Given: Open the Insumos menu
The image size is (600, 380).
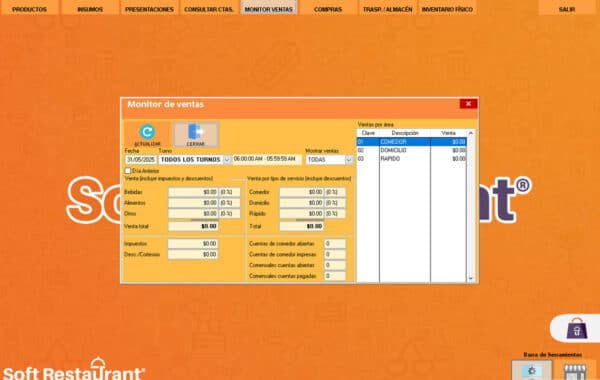Looking at the screenshot, I should point(90,9).
